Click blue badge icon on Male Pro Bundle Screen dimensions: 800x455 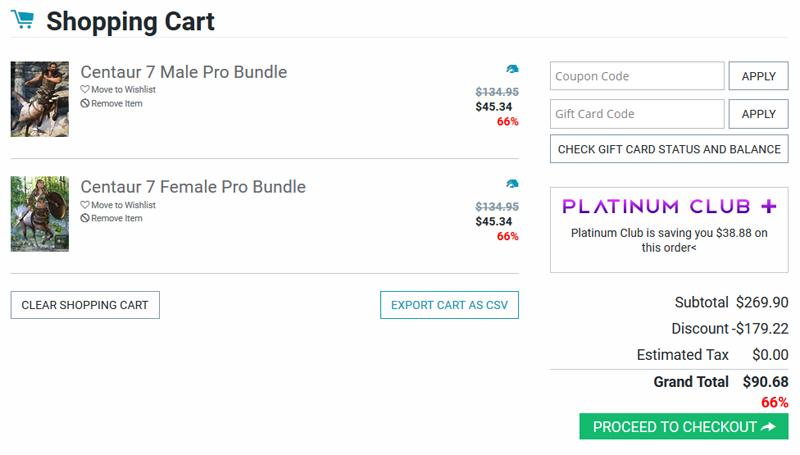click(512, 69)
